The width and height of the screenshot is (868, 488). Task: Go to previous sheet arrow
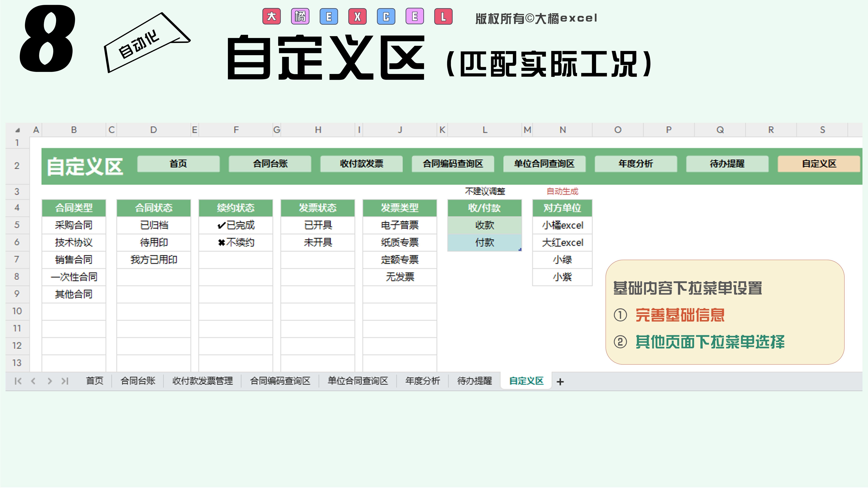pos(33,381)
